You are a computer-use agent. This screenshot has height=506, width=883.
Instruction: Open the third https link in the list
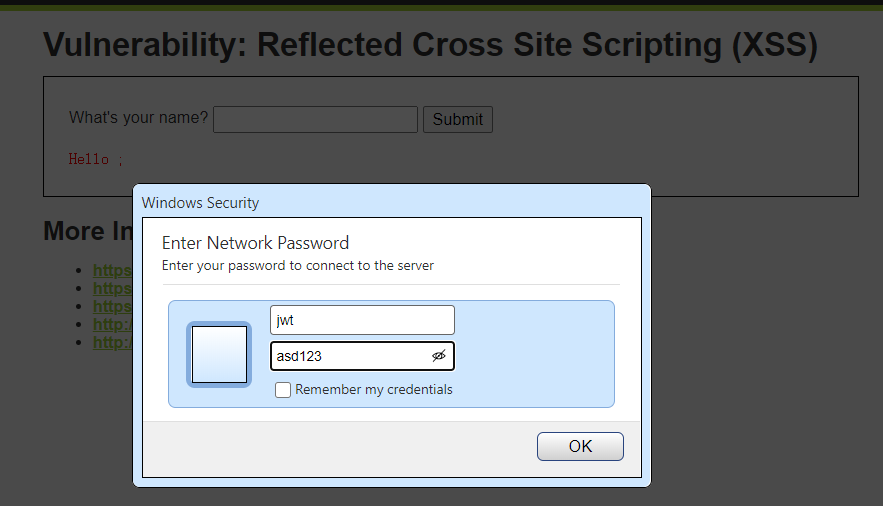pos(112,306)
